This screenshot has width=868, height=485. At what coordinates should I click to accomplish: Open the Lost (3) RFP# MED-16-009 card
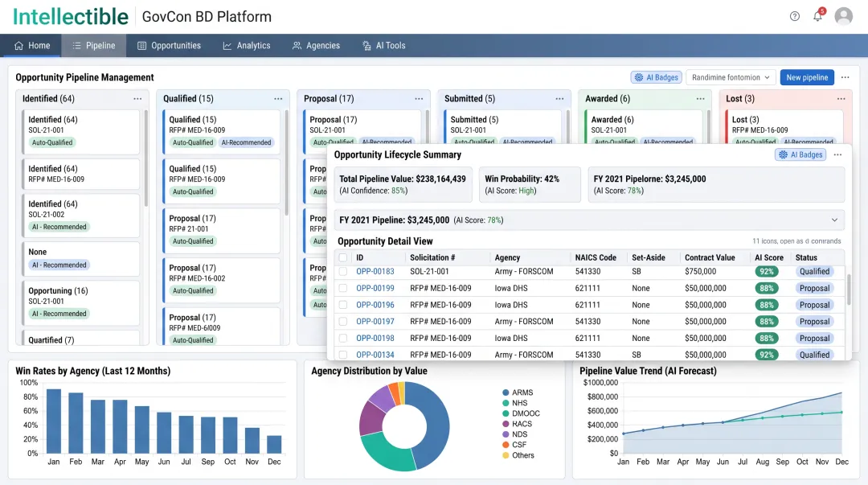(784, 128)
